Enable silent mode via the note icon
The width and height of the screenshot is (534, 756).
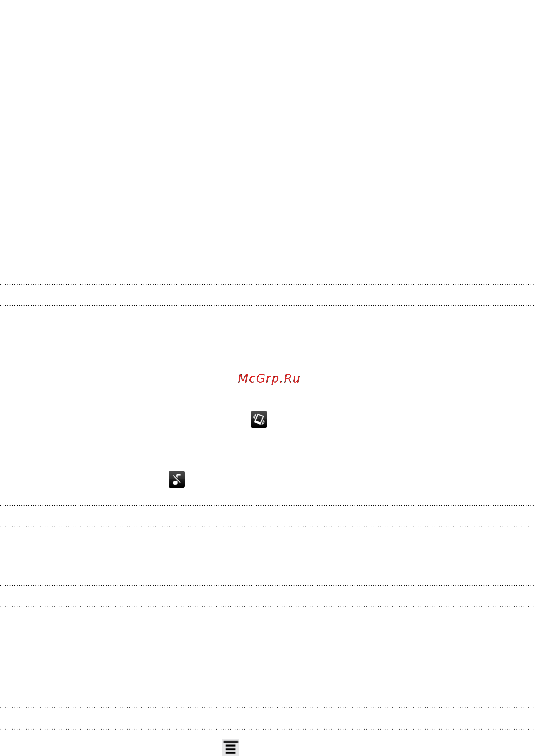coord(177,479)
